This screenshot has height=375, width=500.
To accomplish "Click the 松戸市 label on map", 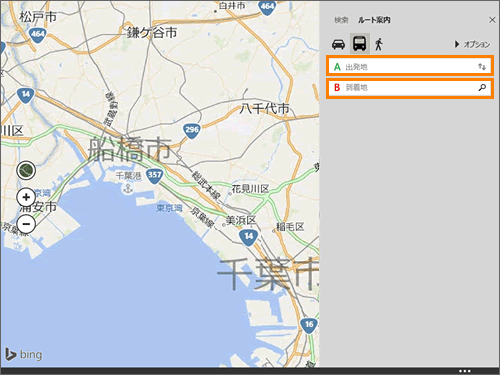I will (x=38, y=17).
